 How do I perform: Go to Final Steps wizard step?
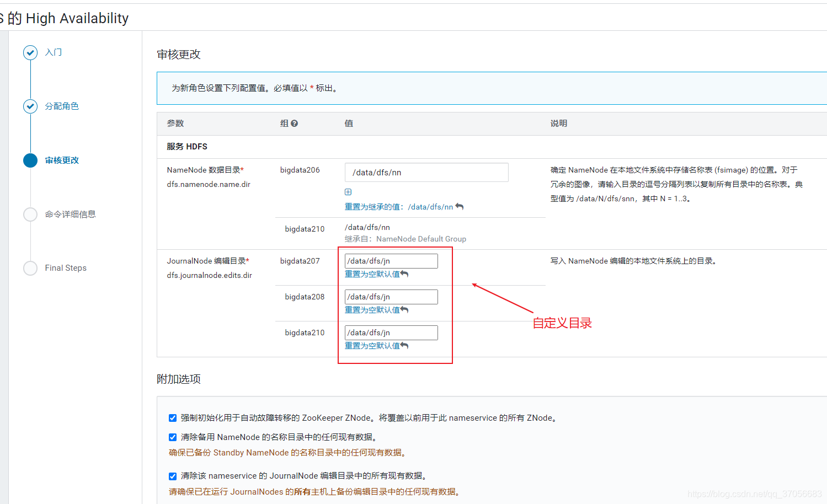click(66, 268)
